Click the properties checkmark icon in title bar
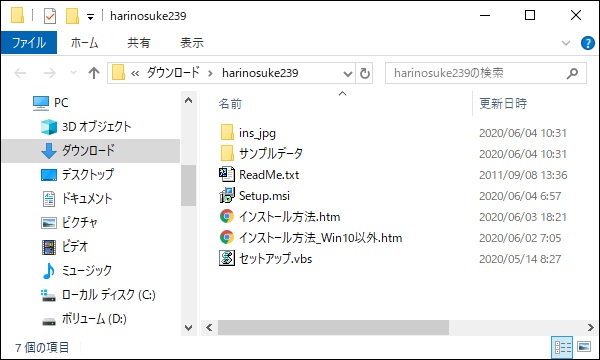Screen dimensions: 600x360 point(50,16)
